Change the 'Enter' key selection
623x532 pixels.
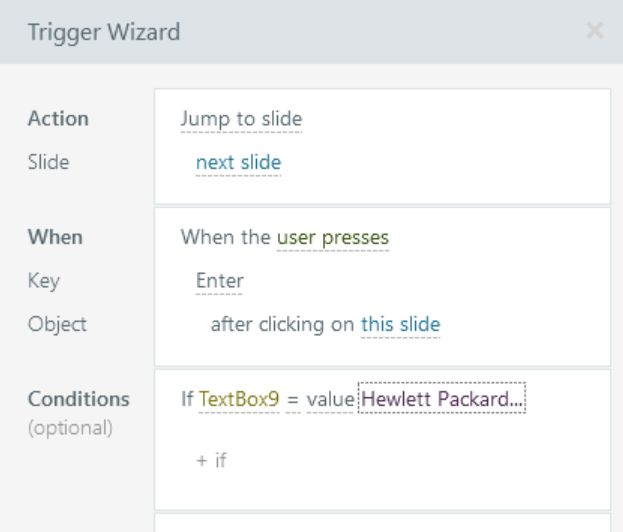219,281
